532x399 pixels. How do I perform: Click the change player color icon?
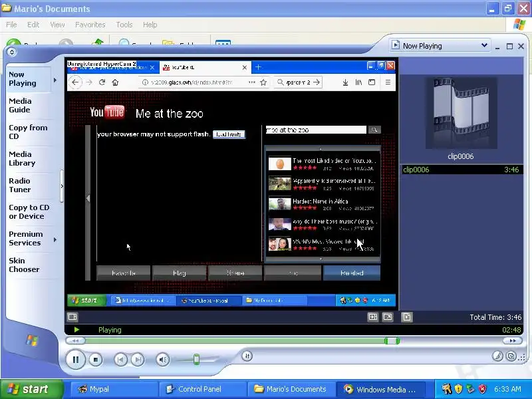coord(497,356)
